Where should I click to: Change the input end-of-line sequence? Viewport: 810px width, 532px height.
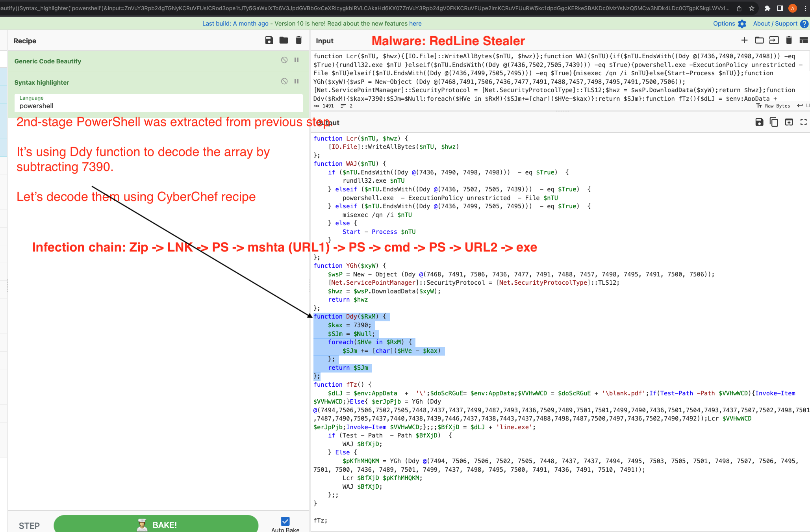[x=803, y=106]
